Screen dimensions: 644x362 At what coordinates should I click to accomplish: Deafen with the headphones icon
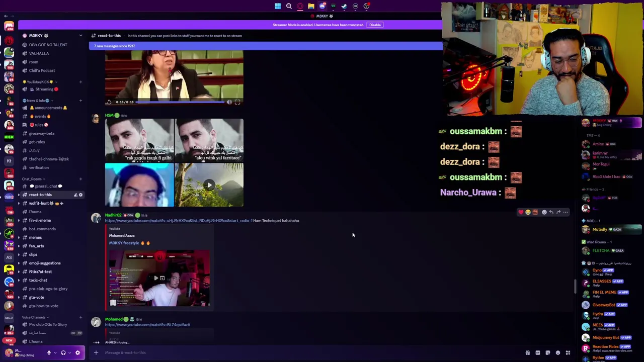point(63,352)
